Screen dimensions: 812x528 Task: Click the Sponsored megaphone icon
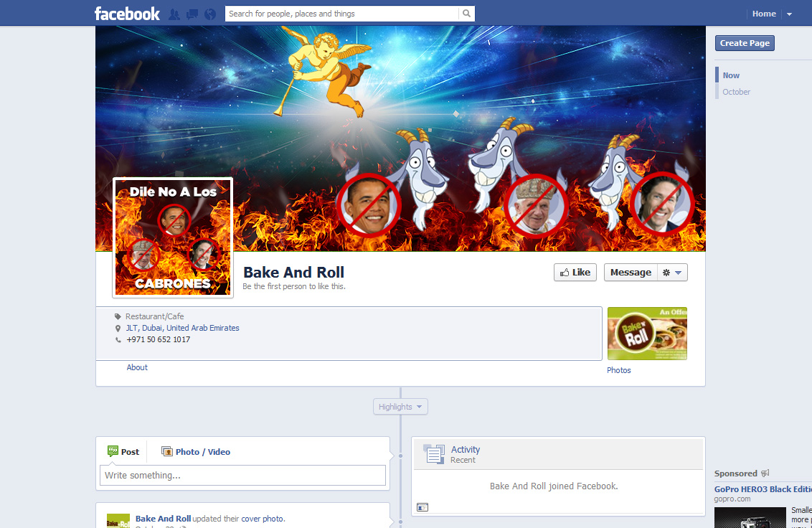tap(765, 473)
